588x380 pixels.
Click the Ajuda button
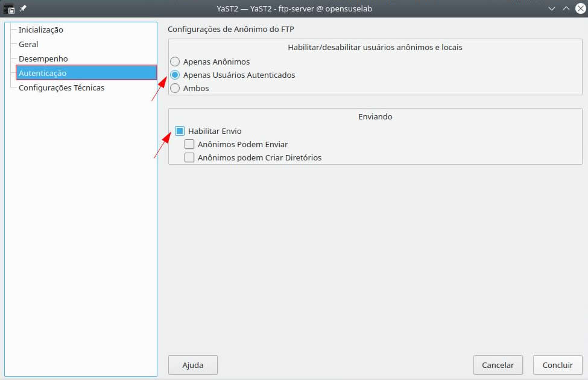click(x=192, y=365)
